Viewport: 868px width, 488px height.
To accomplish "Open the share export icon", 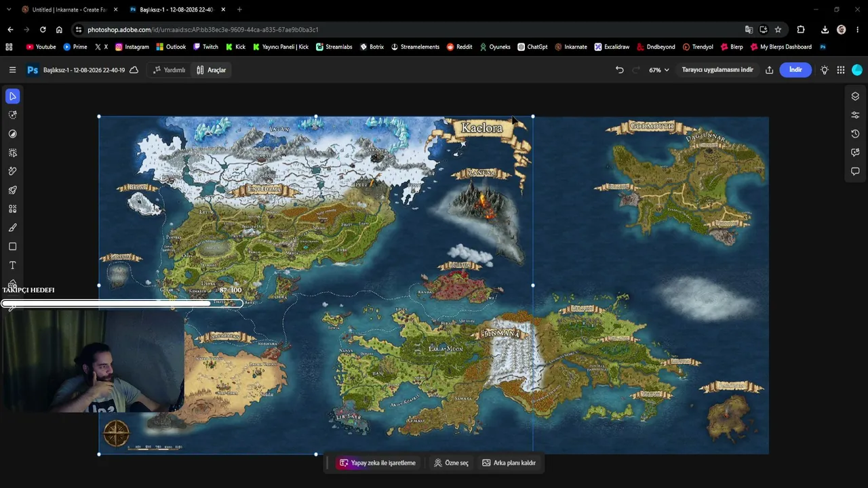I will point(769,70).
